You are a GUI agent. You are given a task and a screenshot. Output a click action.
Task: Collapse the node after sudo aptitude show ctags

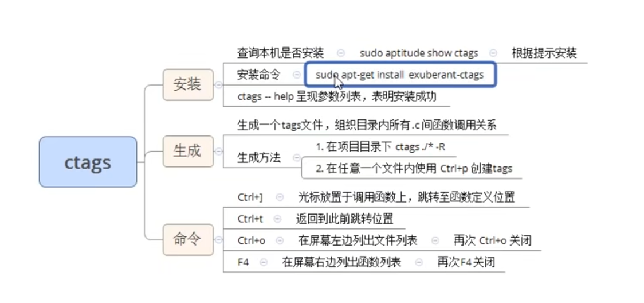pos(493,53)
